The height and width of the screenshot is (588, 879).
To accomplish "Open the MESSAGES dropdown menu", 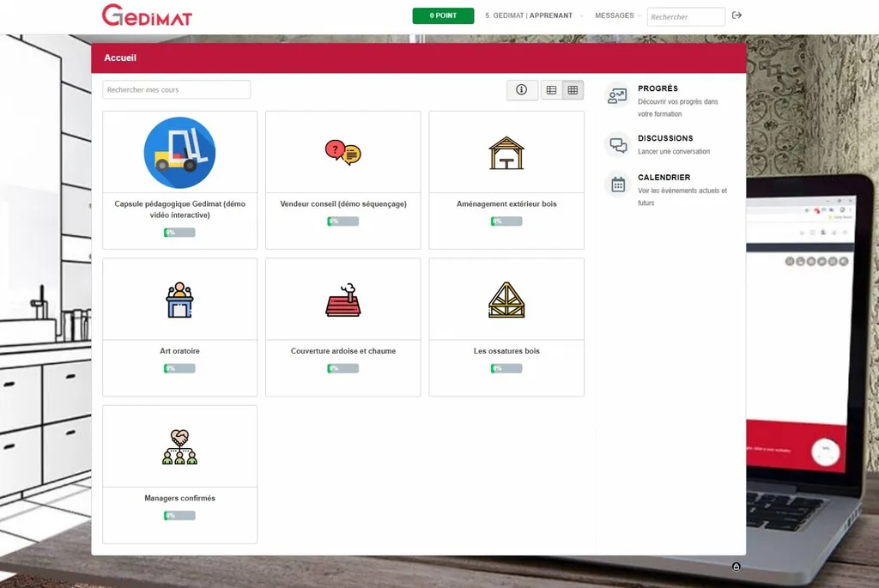I will click(x=617, y=15).
